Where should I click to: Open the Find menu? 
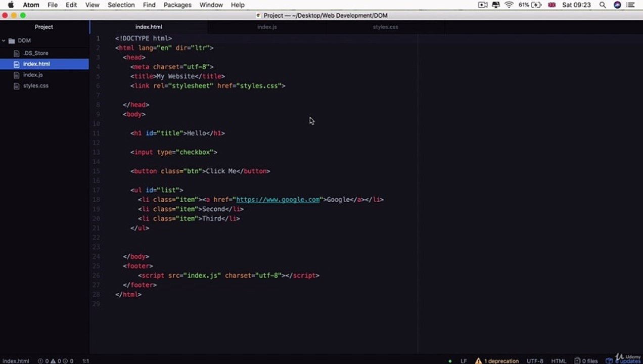[x=149, y=5]
